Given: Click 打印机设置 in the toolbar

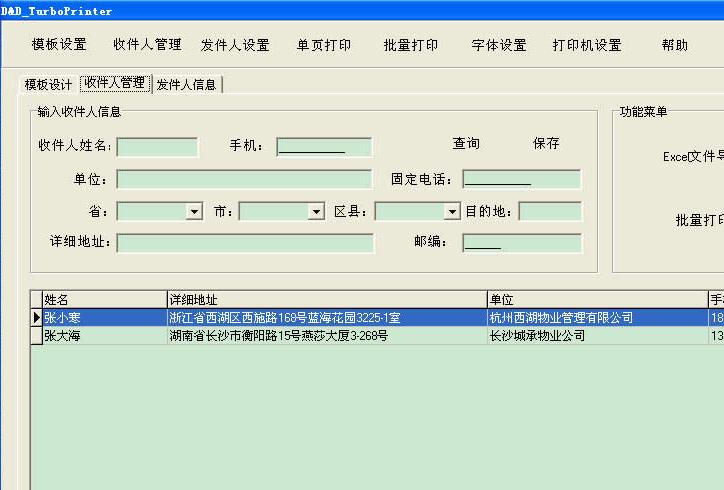Looking at the screenshot, I should (587, 45).
